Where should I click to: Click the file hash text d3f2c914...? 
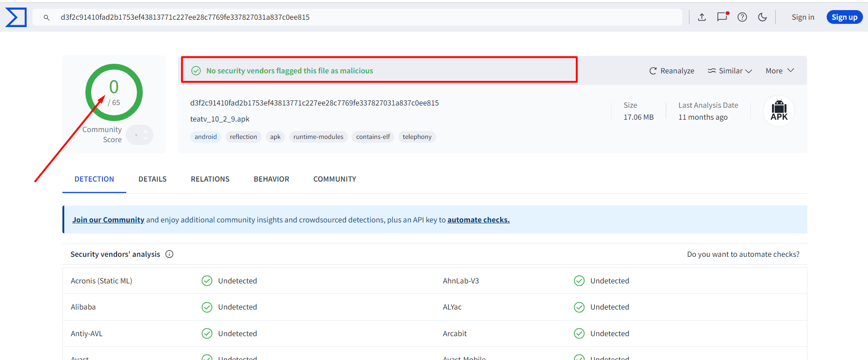(314, 103)
